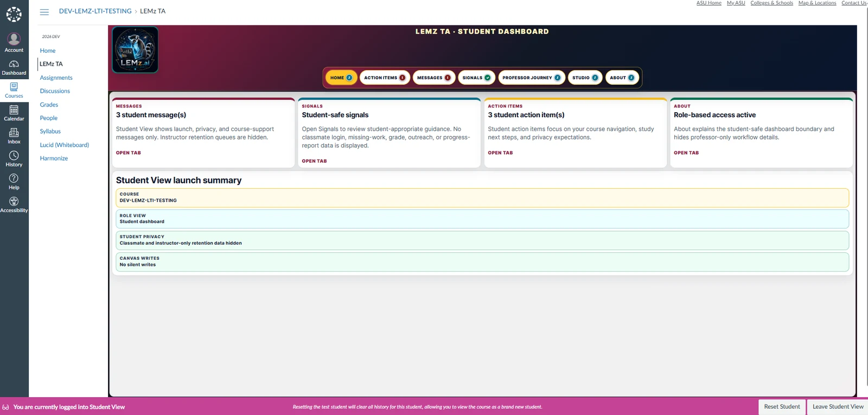The image size is (868, 415).
Task: Open the My ASU link
Action: [736, 3]
